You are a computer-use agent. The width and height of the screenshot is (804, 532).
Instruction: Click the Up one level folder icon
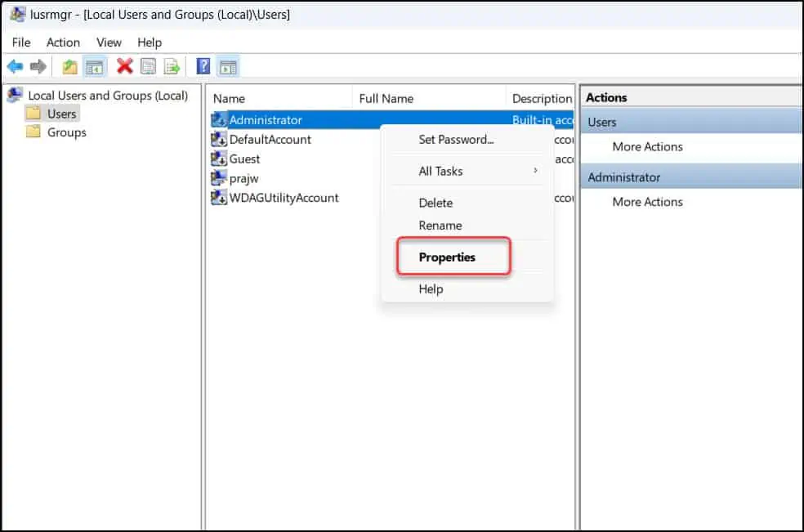click(x=69, y=67)
